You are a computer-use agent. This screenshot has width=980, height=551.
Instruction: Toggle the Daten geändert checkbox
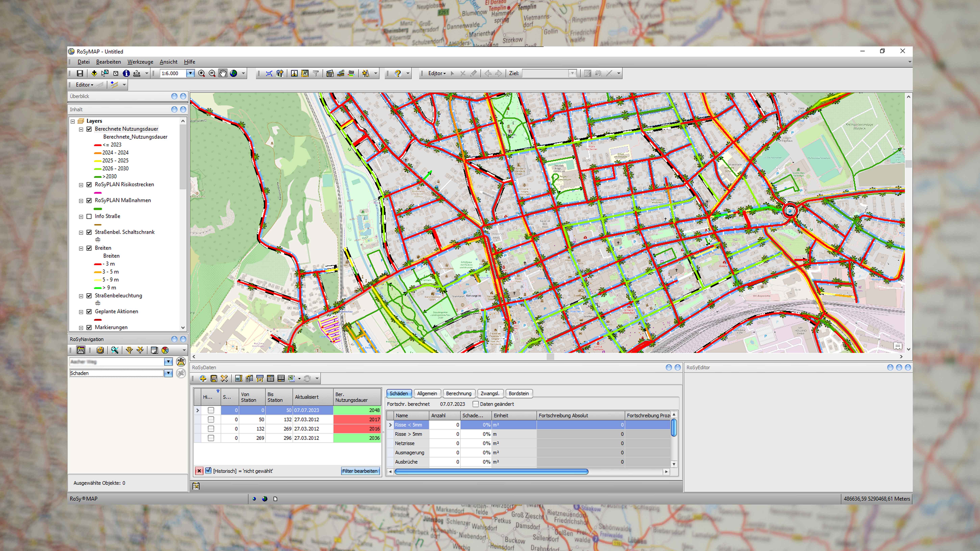click(x=476, y=404)
